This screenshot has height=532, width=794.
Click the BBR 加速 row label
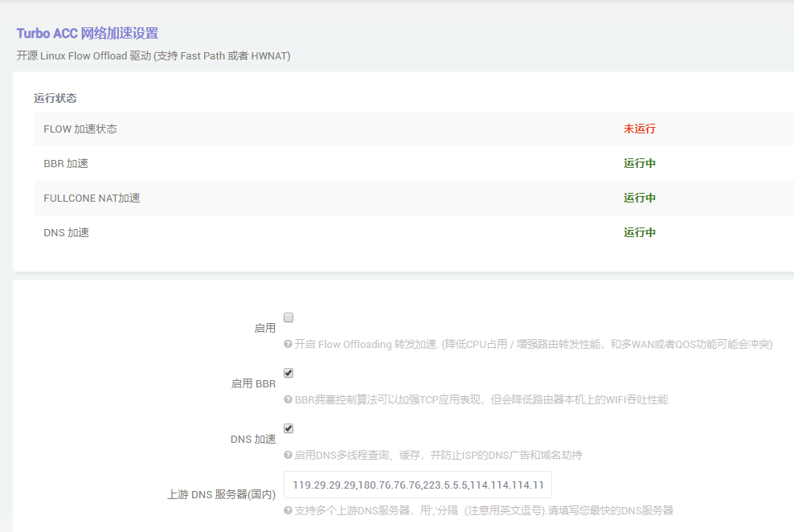pyautogui.click(x=66, y=163)
